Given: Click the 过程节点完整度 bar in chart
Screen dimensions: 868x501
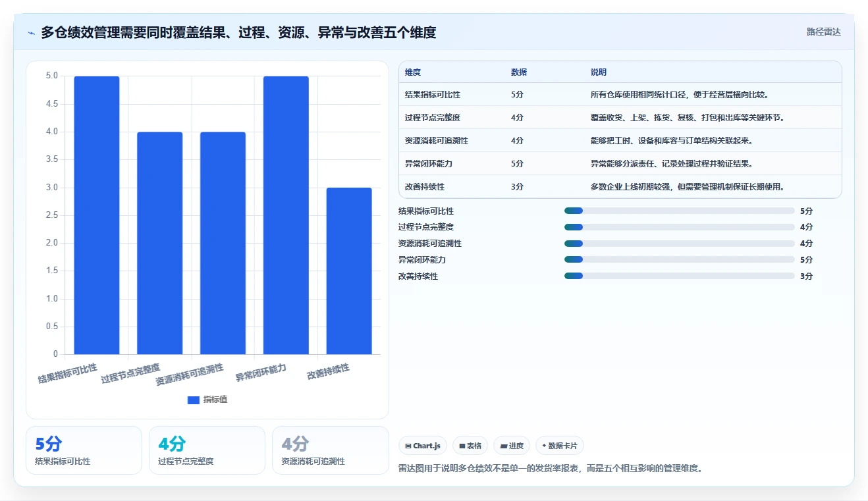Looking at the screenshot, I should click(x=160, y=243).
